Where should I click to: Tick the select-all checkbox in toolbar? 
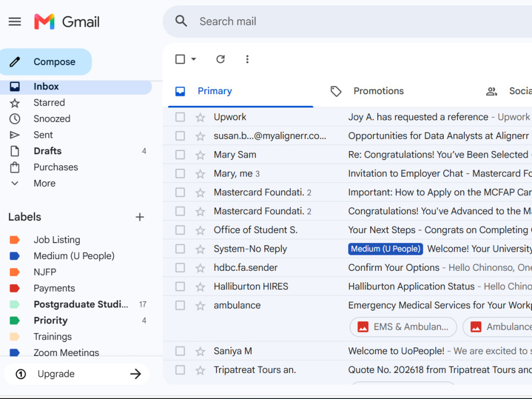point(180,59)
